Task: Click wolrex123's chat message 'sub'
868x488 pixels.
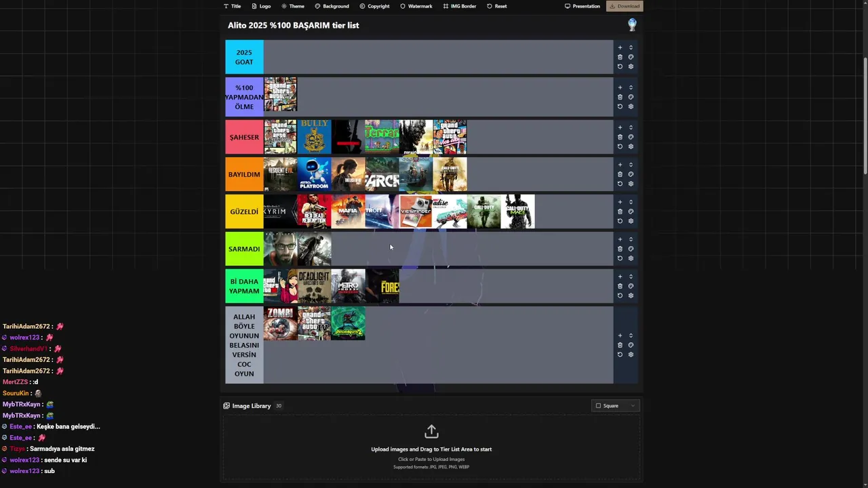Action: click(50, 471)
